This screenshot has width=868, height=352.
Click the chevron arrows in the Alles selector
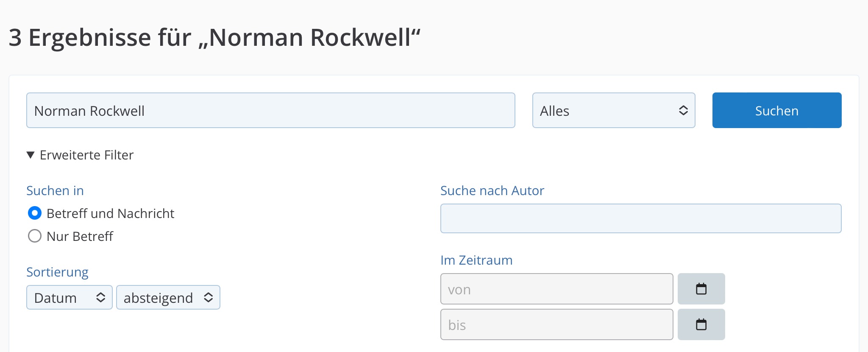pyautogui.click(x=683, y=110)
